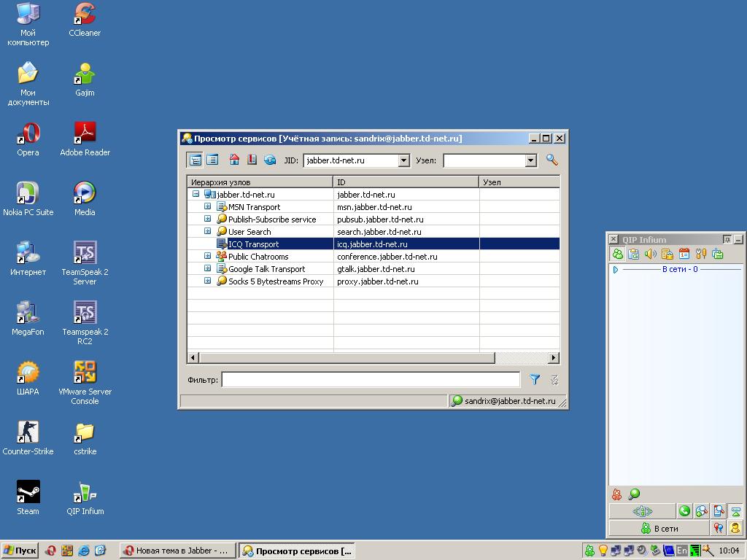Sort by the ID column header
The height and width of the screenshot is (560, 747).
click(406, 182)
